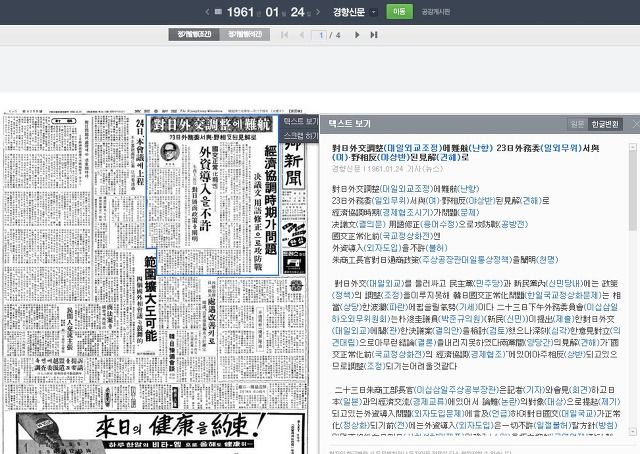640x454 pixels.
Task: Open the calendar icon next to 1961
Action: click(x=218, y=12)
